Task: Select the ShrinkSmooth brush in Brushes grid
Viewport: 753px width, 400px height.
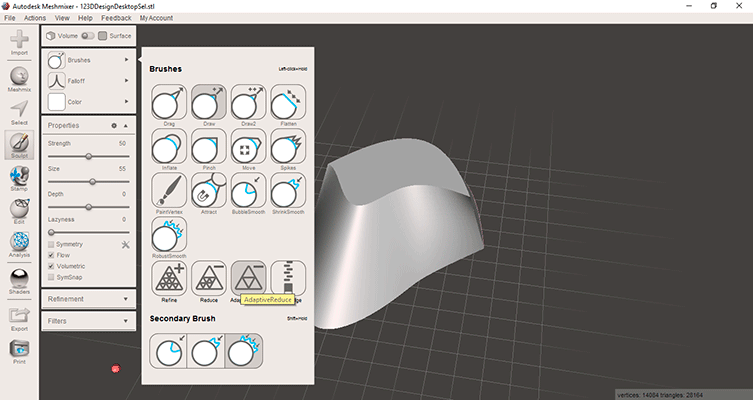Action: point(288,191)
